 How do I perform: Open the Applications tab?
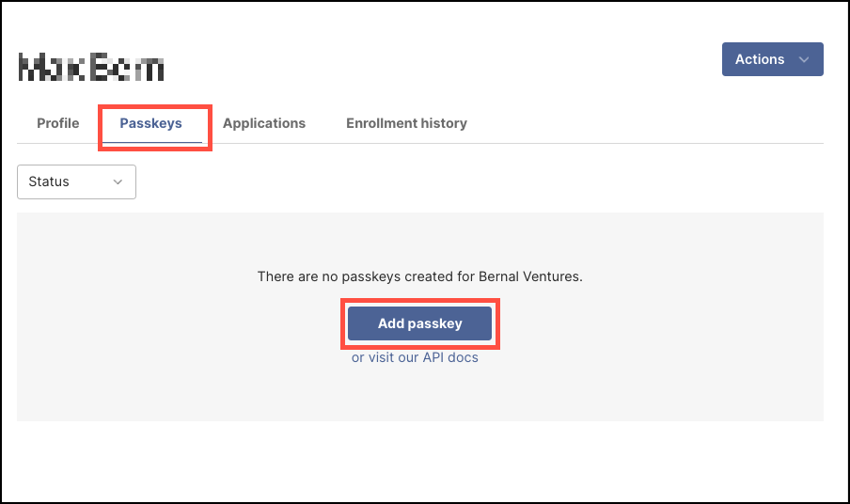tap(264, 123)
